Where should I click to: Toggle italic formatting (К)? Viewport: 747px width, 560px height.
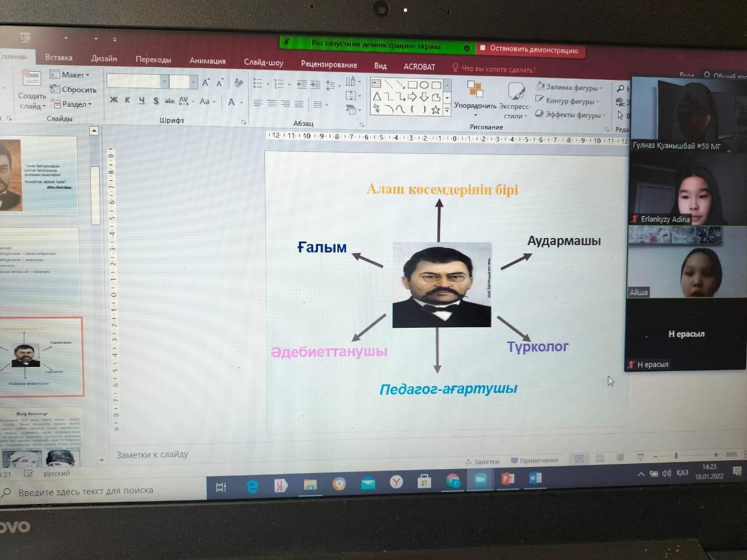[x=127, y=100]
